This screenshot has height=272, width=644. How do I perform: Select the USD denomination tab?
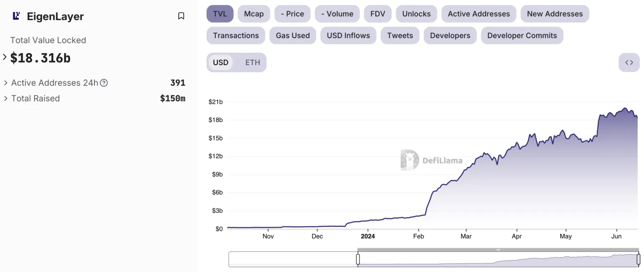pyautogui.click(x=221, y=63)
